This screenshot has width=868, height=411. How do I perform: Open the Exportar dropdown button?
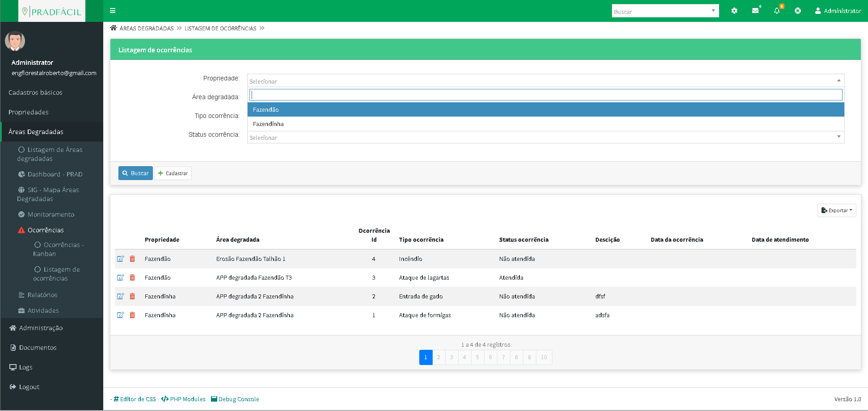[836, 210]
